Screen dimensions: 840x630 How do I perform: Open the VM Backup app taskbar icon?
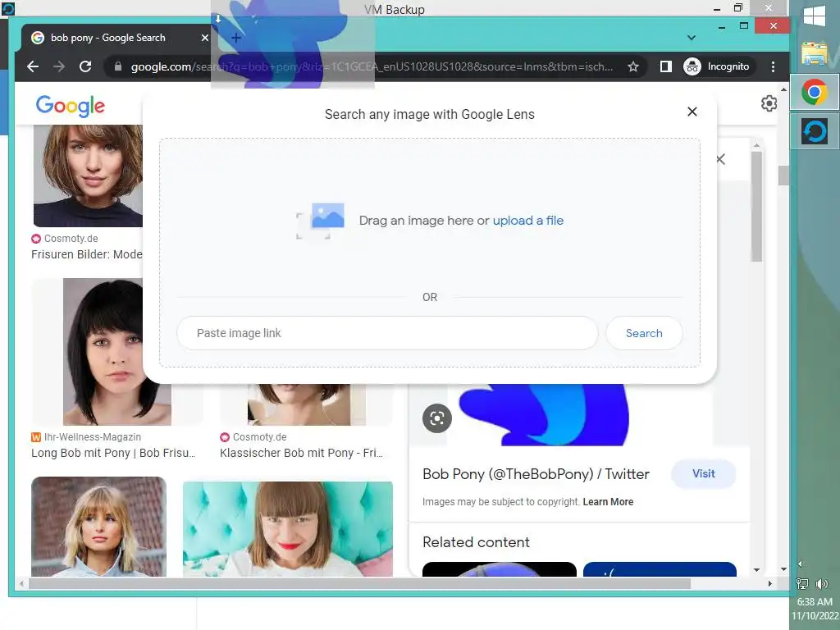pyautogui.click(x=815, y=132)
